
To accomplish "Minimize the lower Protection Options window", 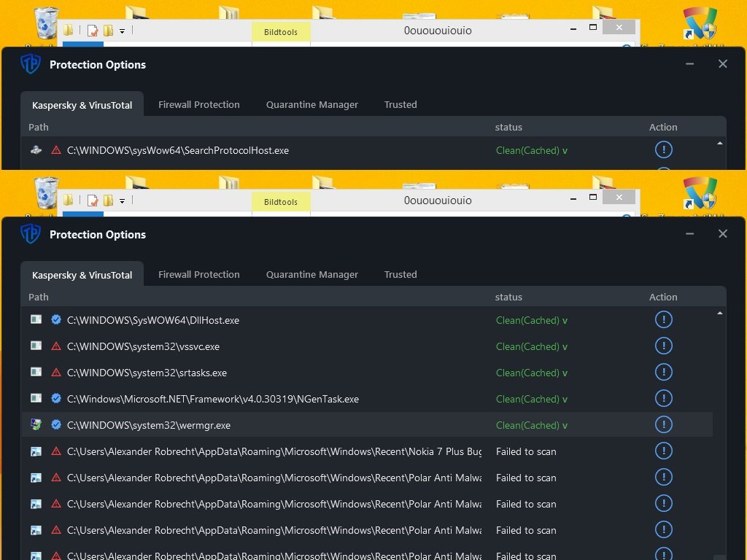I will [690, 234].
